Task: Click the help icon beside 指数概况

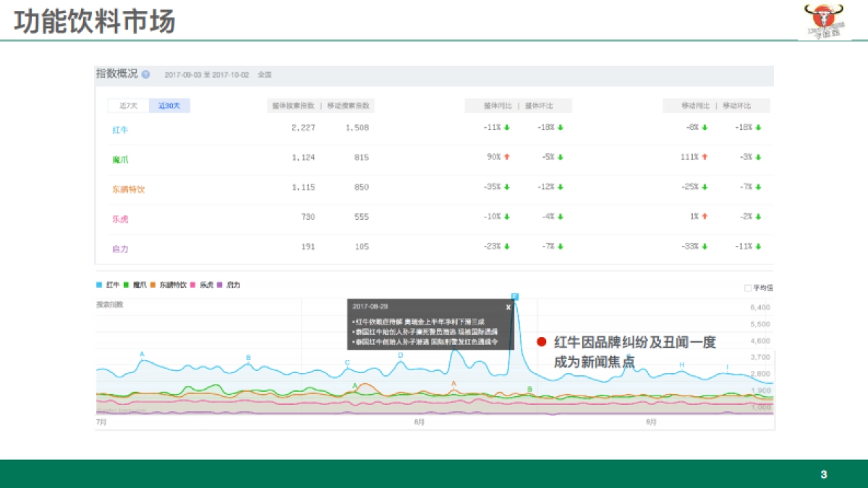Action: [x=145, y=74]
